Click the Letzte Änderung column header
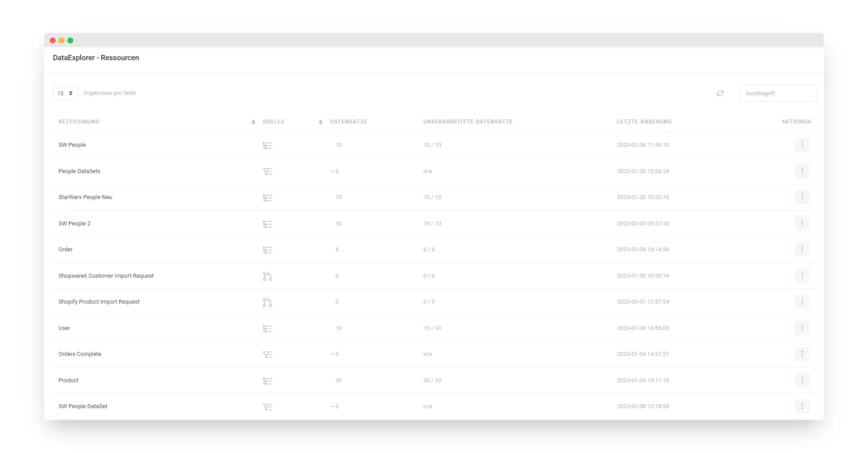The height and width of the screenshot is (453, 868). click(x=644, y=122)
